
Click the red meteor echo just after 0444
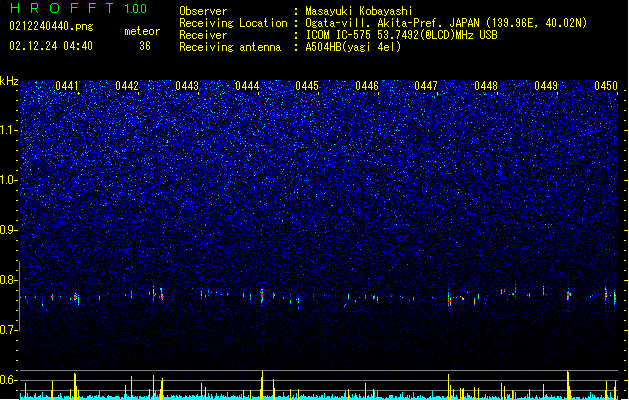262,296
